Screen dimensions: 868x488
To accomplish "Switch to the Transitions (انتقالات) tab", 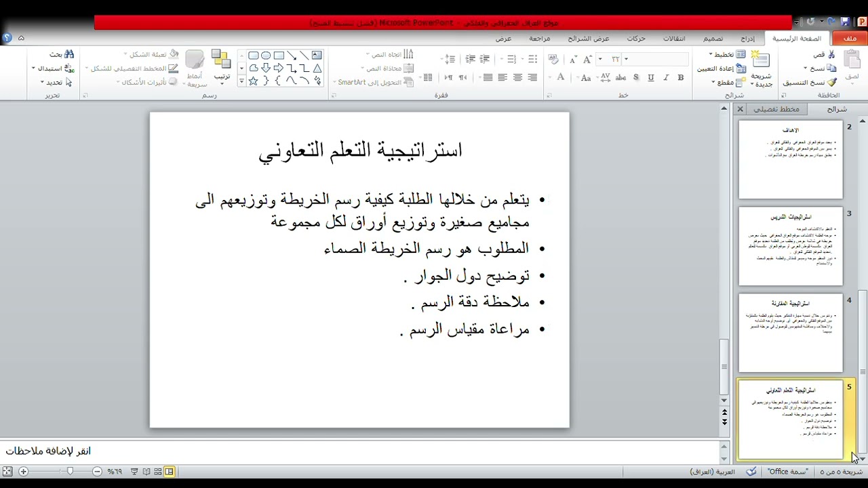I will pyautogui.click(x=674, y=39).
